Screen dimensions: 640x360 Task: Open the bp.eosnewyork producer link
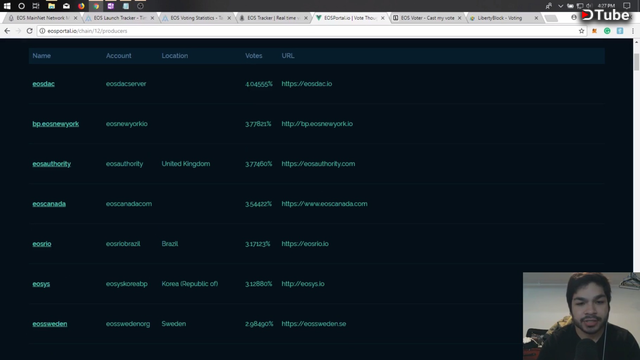pyautogui.click(x=56, y=124)
